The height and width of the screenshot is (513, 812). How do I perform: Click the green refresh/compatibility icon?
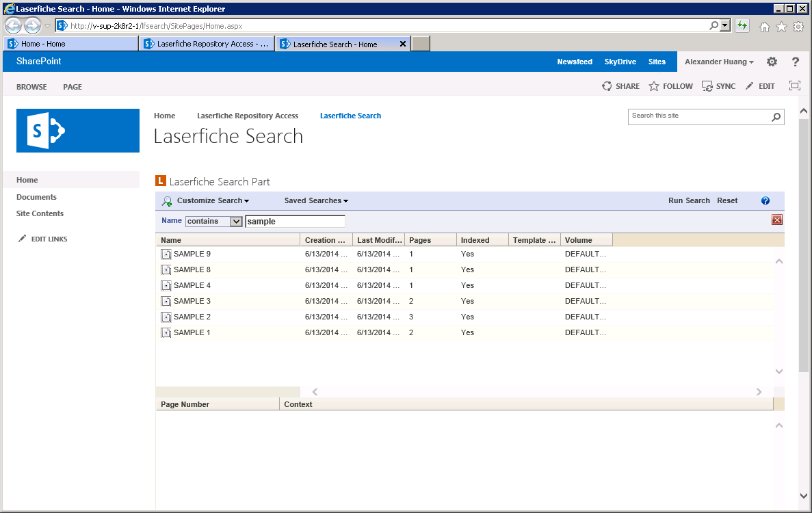[742, 25]
